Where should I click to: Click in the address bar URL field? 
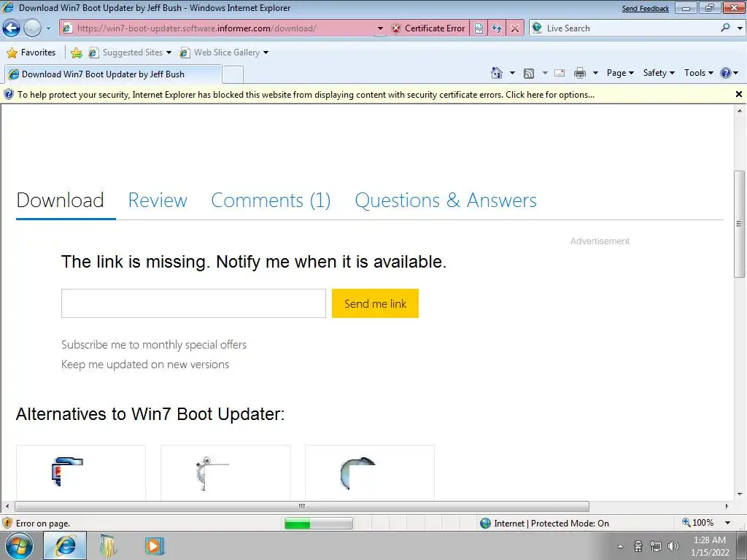pyautogui.click(x=224, y=28)
